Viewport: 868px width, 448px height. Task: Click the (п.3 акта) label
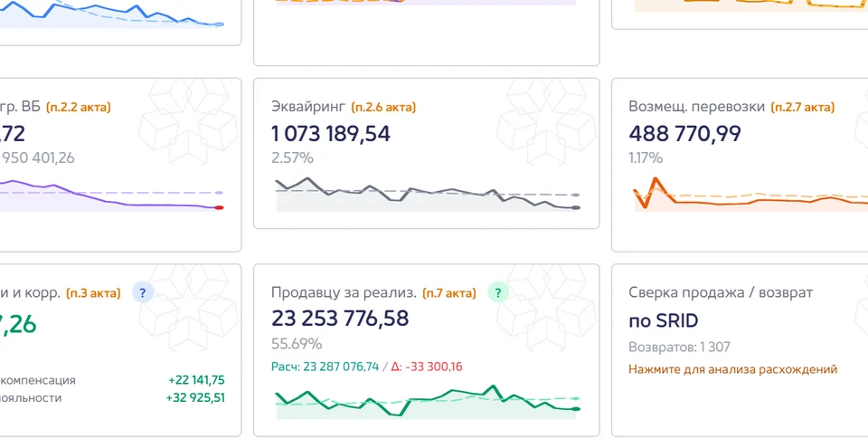coord(93,292)
